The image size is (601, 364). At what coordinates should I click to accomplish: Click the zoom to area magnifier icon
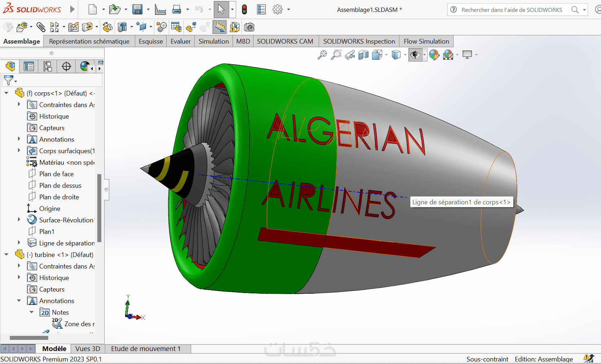coord(336,55)
